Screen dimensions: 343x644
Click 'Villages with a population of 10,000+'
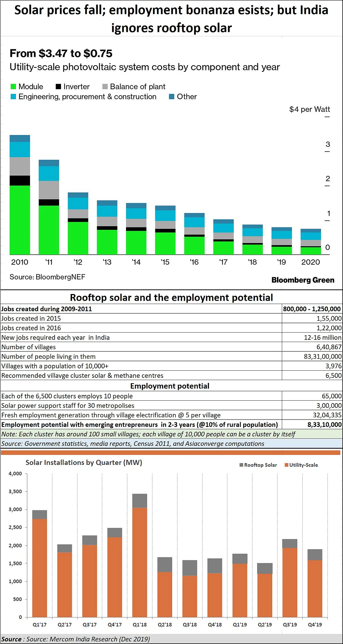[55, 366]
